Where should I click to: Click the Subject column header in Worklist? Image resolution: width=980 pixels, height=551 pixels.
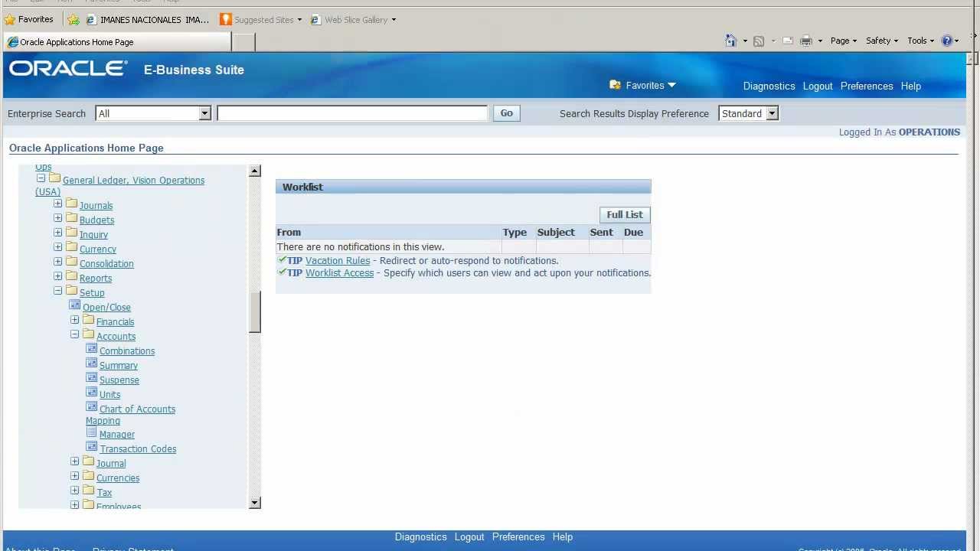pyautogui.click(x=556, y=232)
